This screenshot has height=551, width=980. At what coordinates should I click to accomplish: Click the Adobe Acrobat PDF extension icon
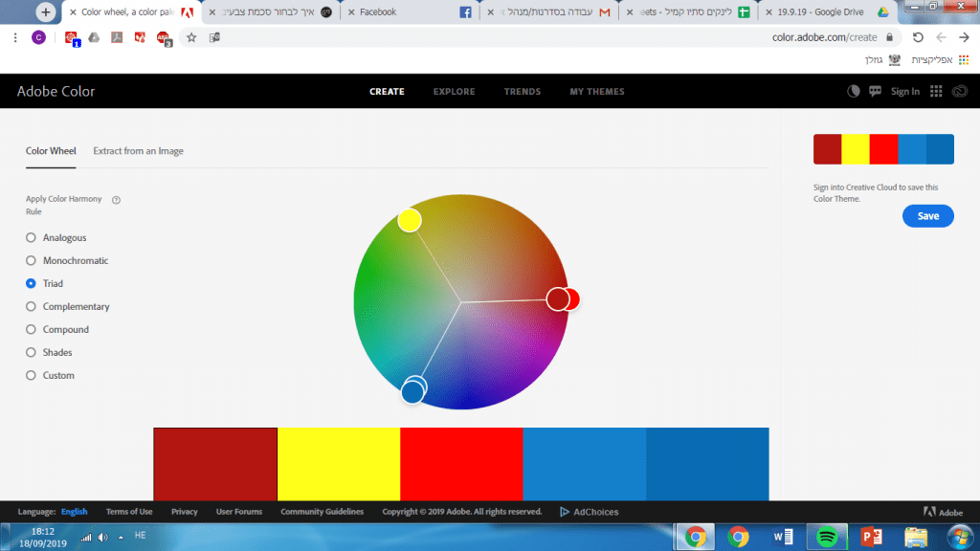point(117,37)
